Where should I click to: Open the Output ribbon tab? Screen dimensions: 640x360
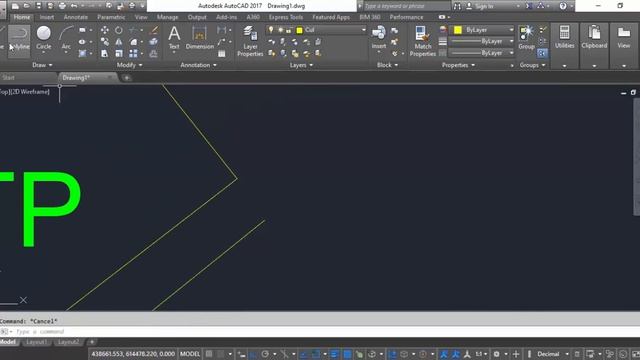pyautogui.click(x=197, y=17)
